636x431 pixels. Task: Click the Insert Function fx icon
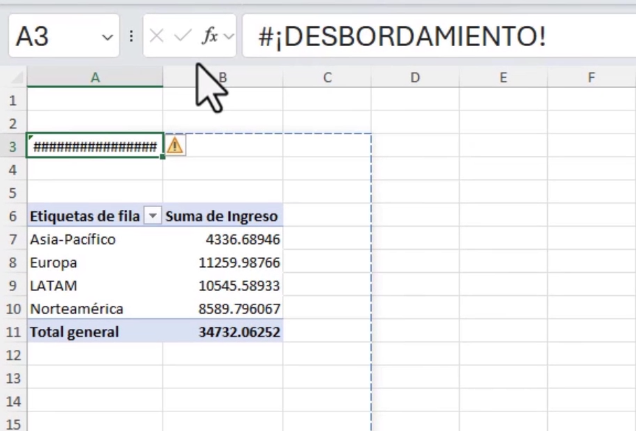tap(210, 36)
